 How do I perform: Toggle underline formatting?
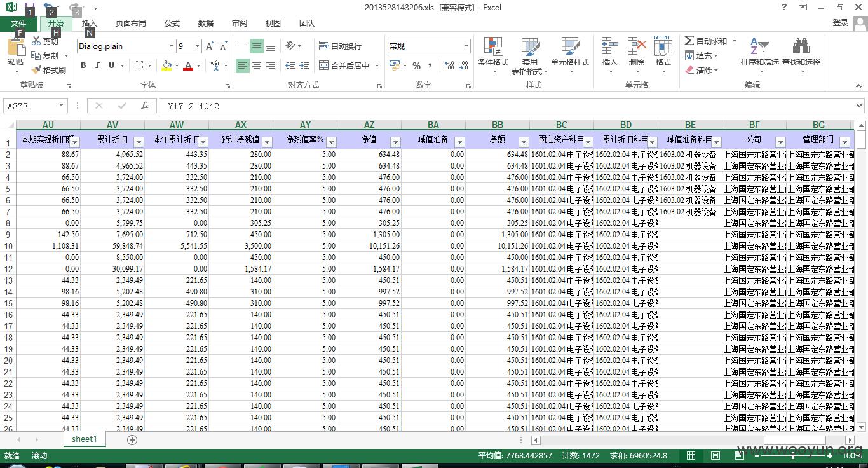coord(111,65)
